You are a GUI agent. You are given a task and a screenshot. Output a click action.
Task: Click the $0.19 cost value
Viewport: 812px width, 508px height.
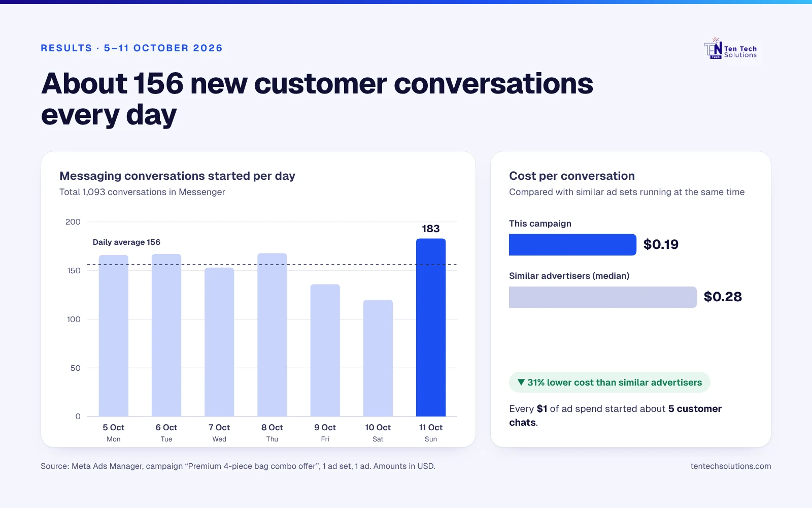tap(661, 244)
